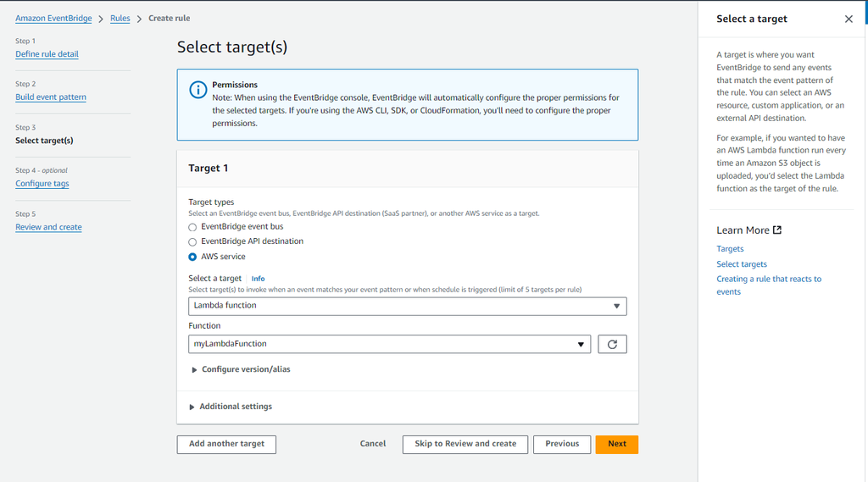Select the AWS service radio button
Screen dimensions: 868x482
coord(192,257)
